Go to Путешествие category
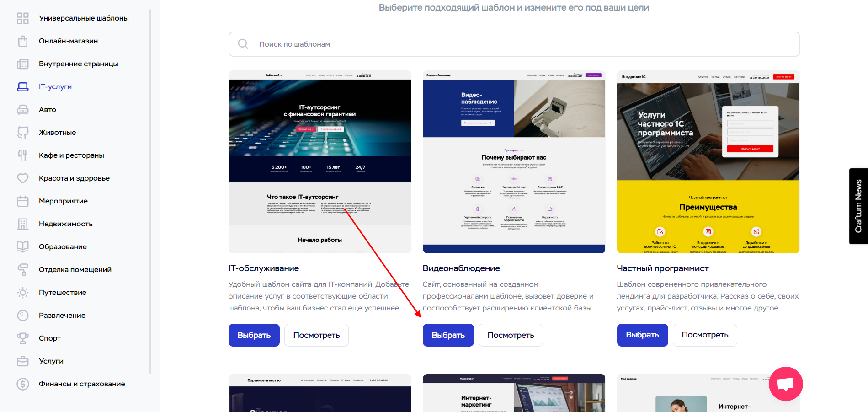Viewport: 868px width, 412px height. [63, 293]
